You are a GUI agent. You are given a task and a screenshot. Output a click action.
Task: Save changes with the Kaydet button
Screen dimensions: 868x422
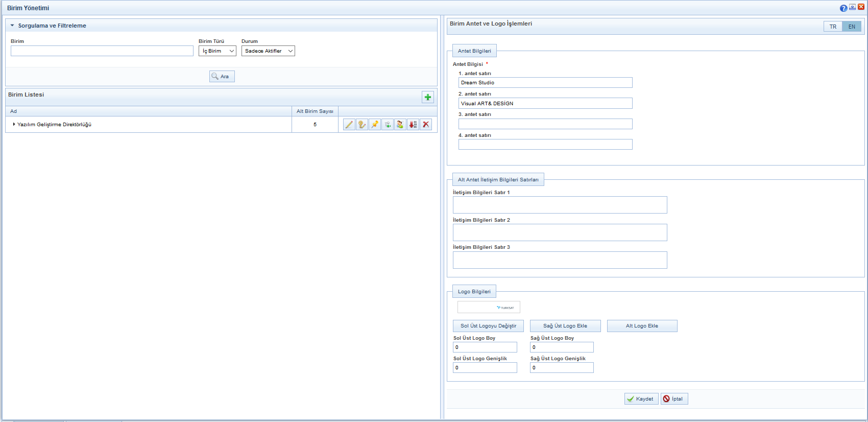(641, 399)
